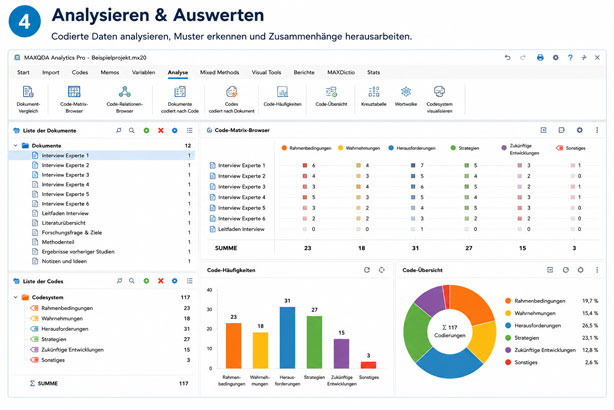Switch to the Memos tab

pos(110,72)
